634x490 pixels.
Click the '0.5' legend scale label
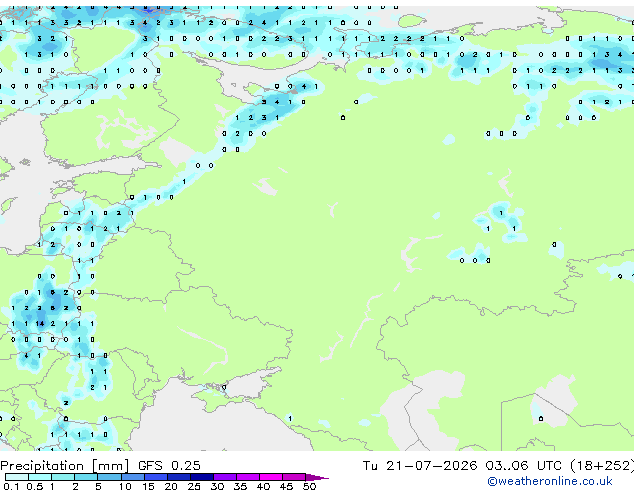(x=35, y=486)
